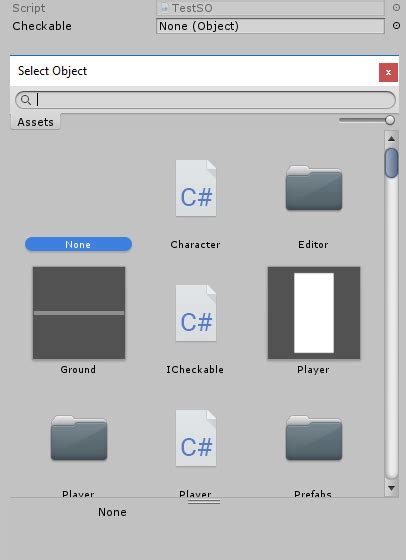Open object picker circle for Script field

(x=396, y=7)
